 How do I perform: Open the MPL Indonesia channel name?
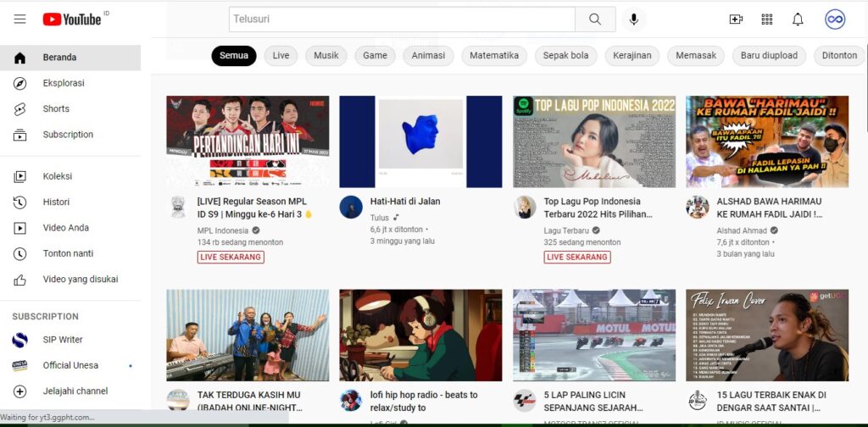[x=223, y=230]
